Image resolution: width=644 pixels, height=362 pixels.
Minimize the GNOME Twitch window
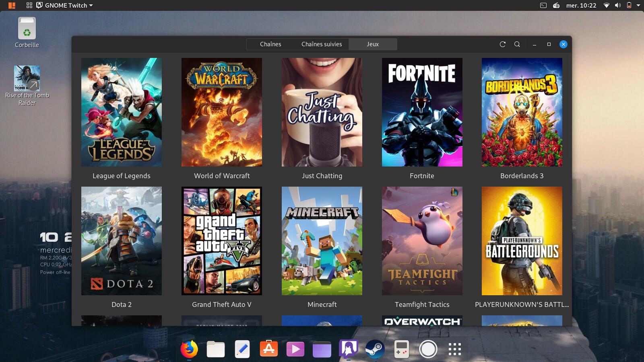[535, 44]
